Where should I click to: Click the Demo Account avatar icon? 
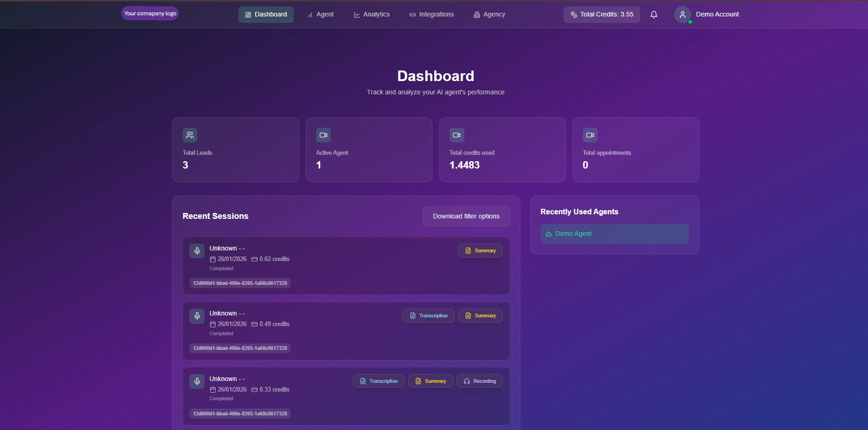pyautogui.click(x=682, y=14)
